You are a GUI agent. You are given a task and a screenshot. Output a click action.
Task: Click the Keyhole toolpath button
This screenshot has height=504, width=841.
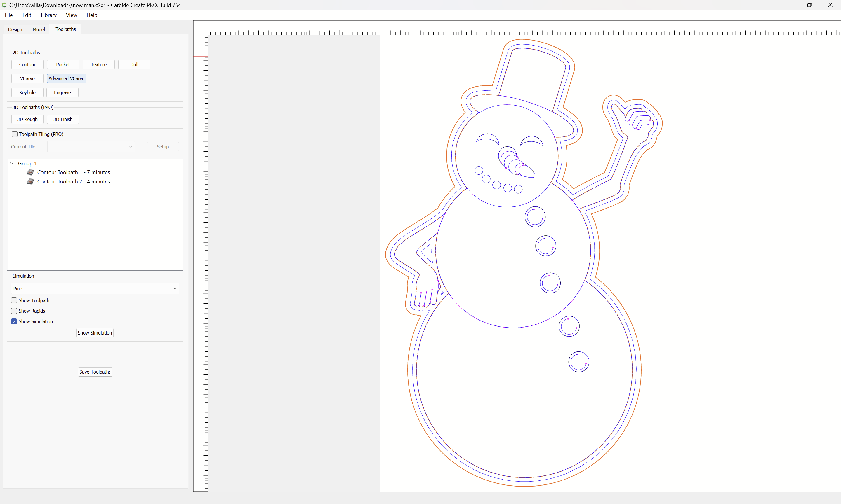[27, 92]
